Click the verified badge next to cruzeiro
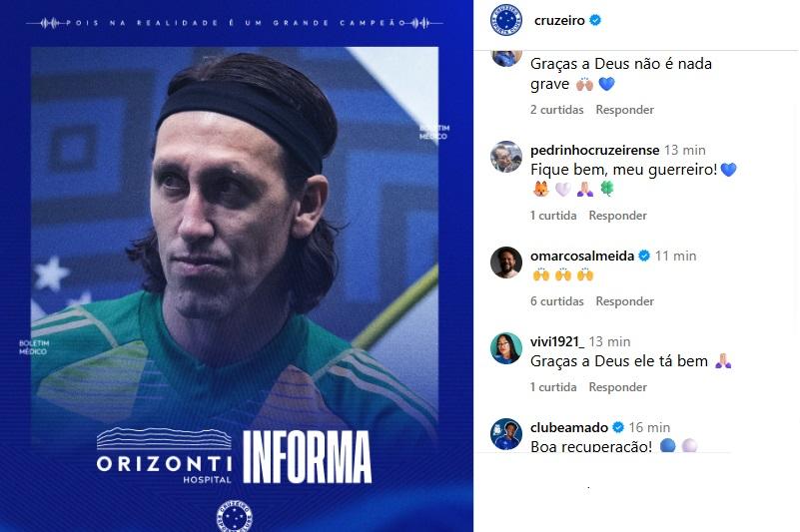Viewport: 800px width, 532px height. point(595,20)
